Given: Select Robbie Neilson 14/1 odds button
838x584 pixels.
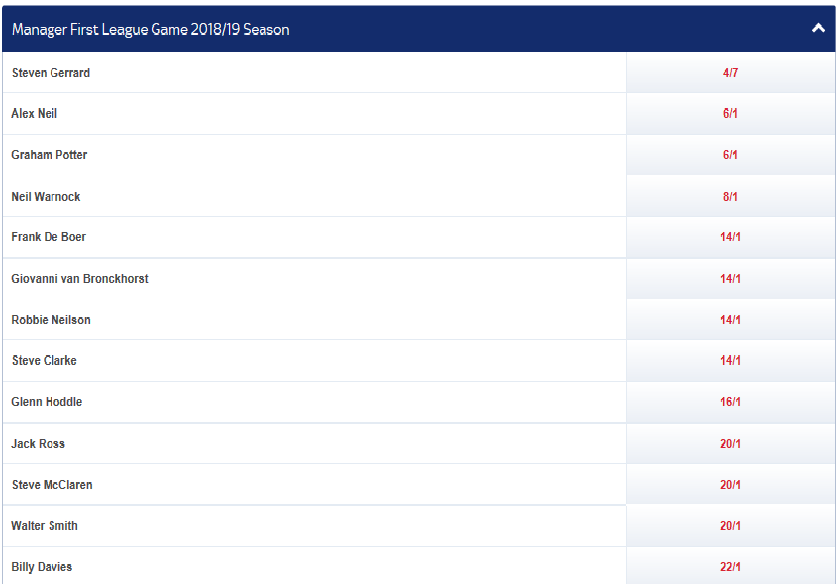Looking at the screenshot, I should pos(730,320).
